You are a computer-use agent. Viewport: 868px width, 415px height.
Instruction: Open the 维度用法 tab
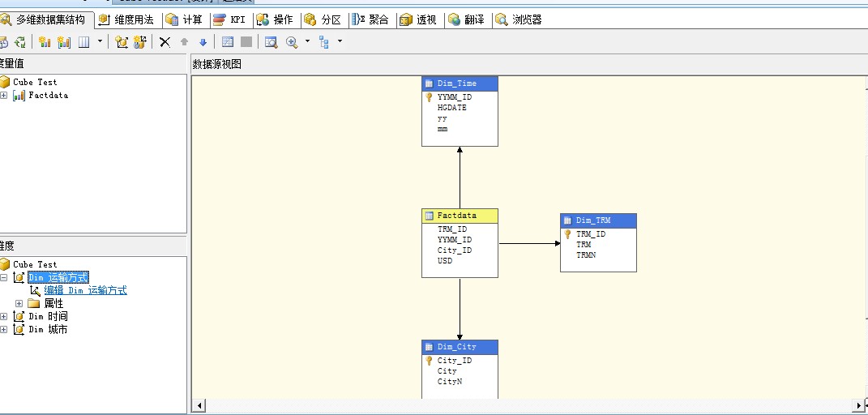click(127, 20)
